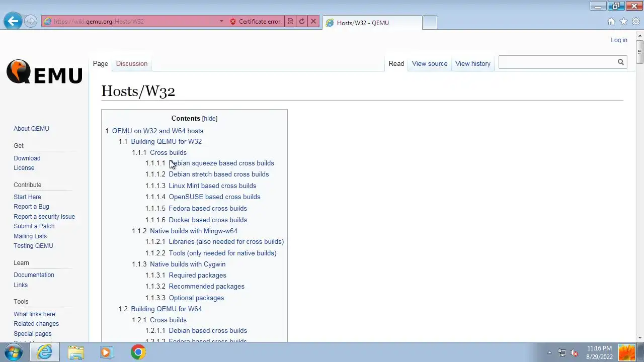Open the Special pages link

tap(33, 334)
